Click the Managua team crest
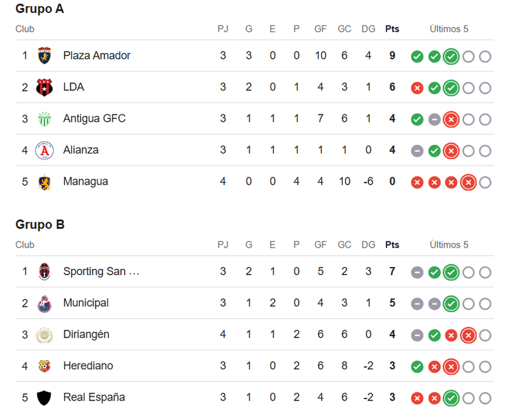 44,182
